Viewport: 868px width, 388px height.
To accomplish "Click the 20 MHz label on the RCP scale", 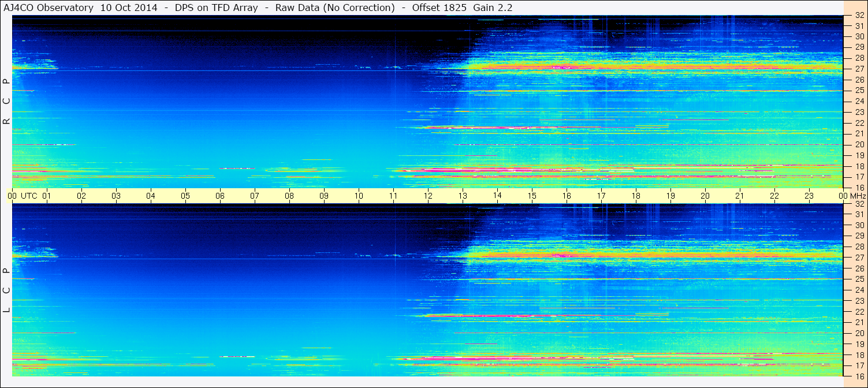I will coord(859,144).
